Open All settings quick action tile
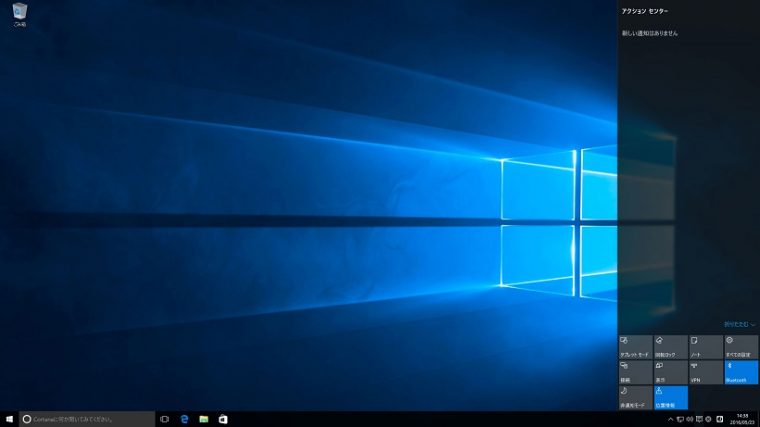This screenshot has height=427, width=760. point(741,347)
